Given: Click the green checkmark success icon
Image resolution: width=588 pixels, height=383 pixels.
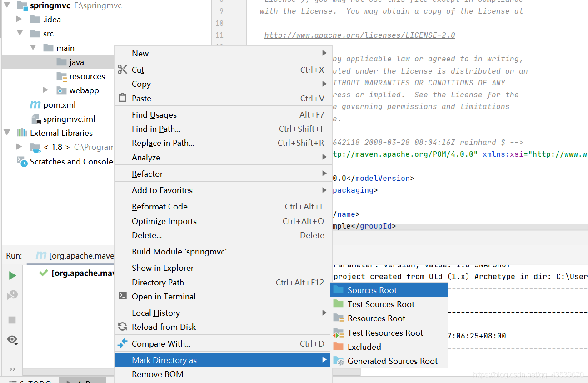Looking at the screenshot, I should click(44, 273).
